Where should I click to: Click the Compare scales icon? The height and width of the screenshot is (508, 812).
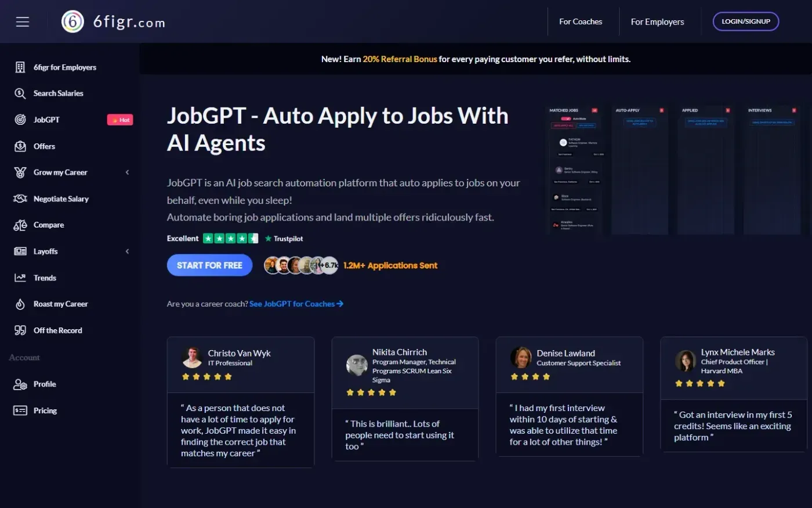click(x=20, y=225)
